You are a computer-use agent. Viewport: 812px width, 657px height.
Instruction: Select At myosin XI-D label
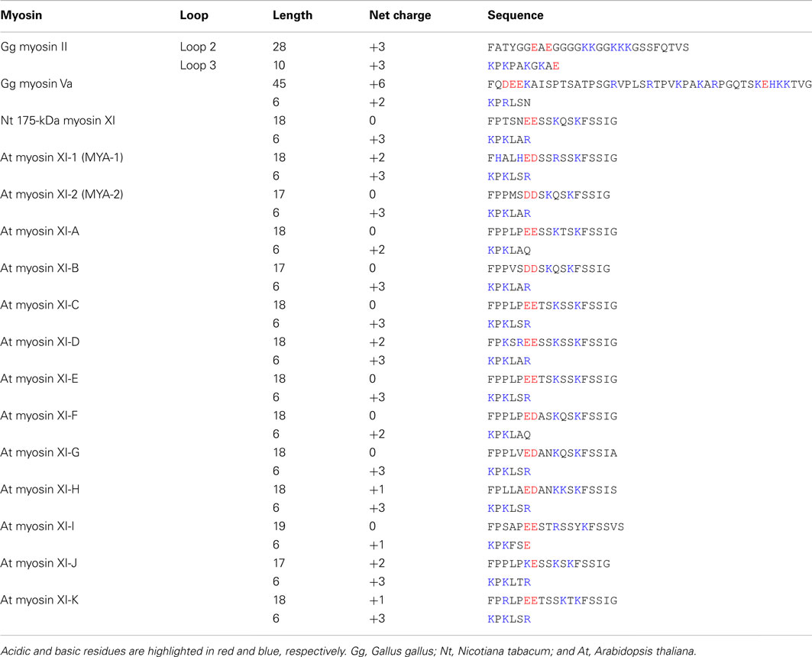coord(40,341)
